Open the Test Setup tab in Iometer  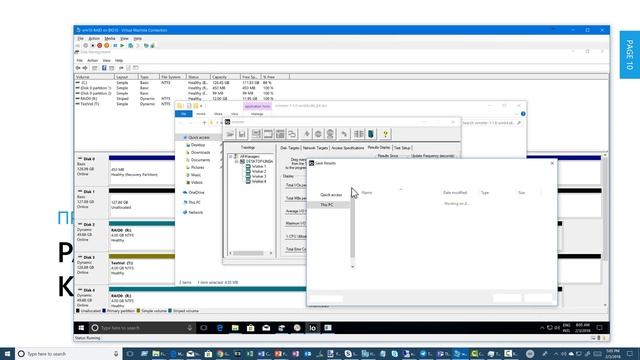click(402, 148)
